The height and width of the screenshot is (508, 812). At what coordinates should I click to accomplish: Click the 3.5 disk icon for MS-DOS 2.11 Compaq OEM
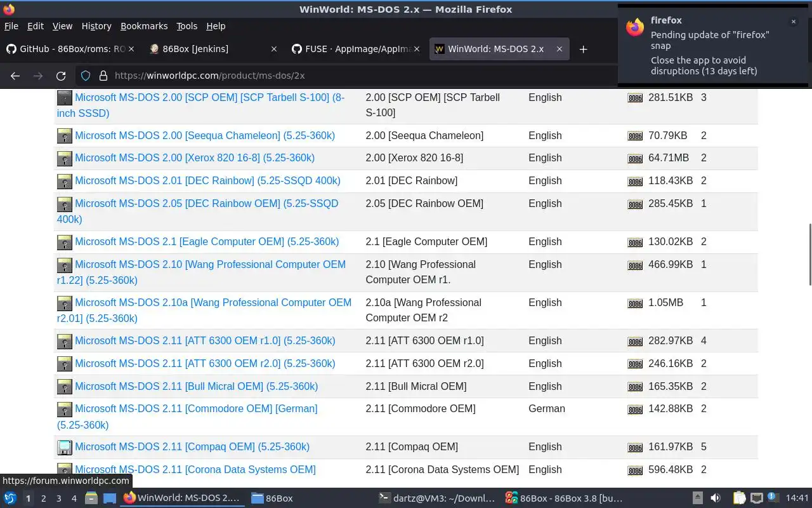click(65, 447)
